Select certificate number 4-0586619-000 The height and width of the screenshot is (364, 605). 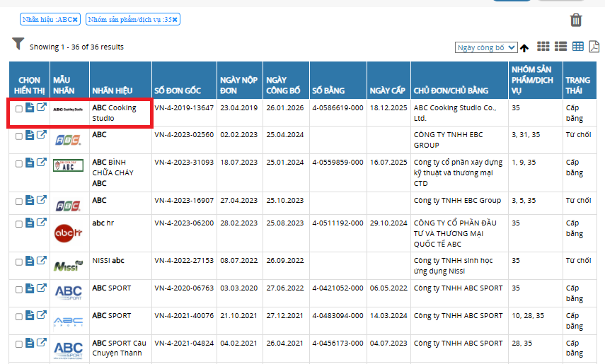[x=338, y=108]
